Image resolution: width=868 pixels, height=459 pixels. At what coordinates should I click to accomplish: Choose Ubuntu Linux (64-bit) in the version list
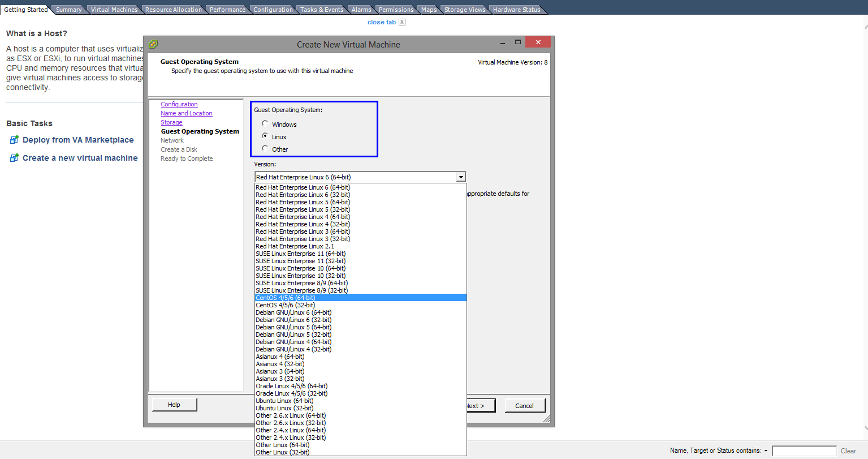pos(284,401)
